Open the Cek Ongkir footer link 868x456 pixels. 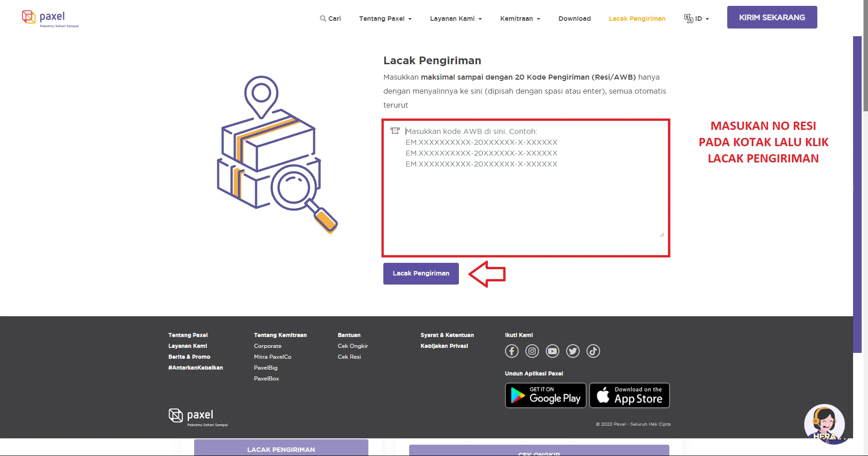tap(353, 346)
